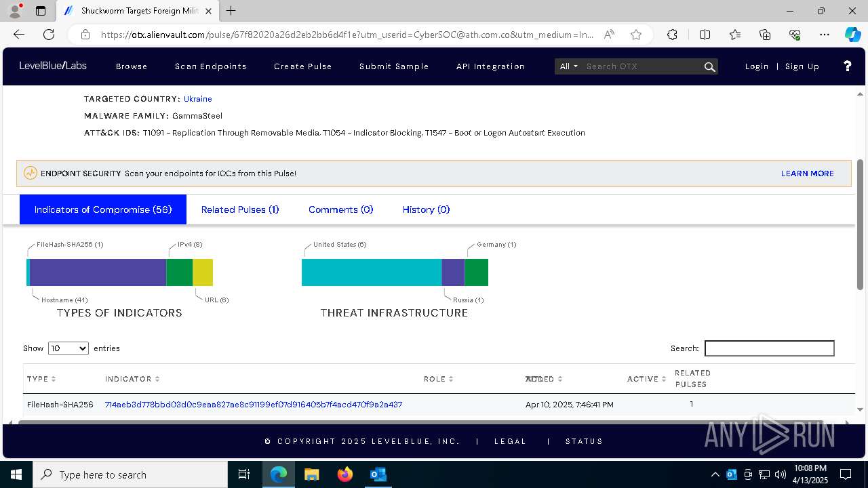Add page to favorites star icon

[x=636, y=35]
